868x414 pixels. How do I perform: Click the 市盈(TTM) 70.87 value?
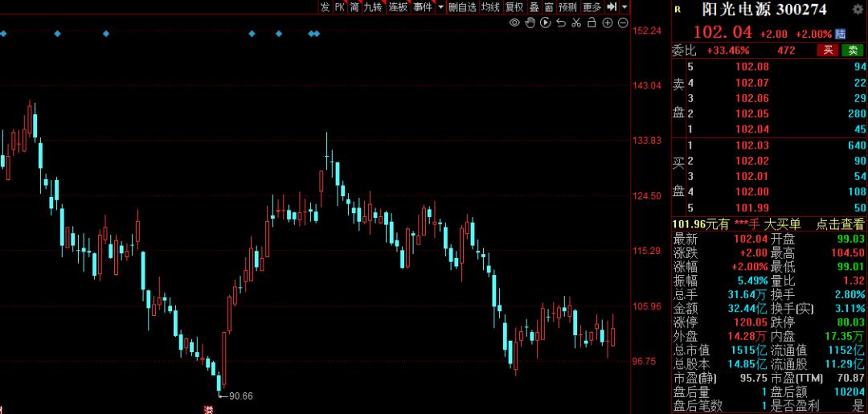point(851,378)
